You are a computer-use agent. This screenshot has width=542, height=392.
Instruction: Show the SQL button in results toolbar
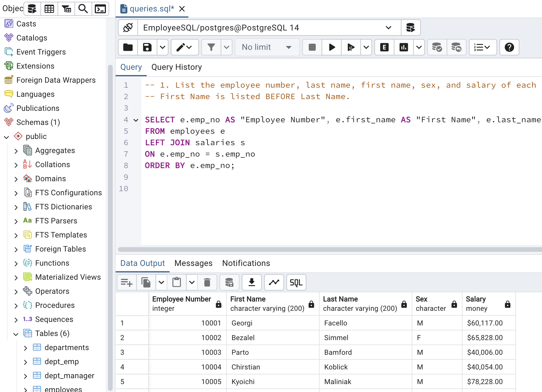click(296, 283)
